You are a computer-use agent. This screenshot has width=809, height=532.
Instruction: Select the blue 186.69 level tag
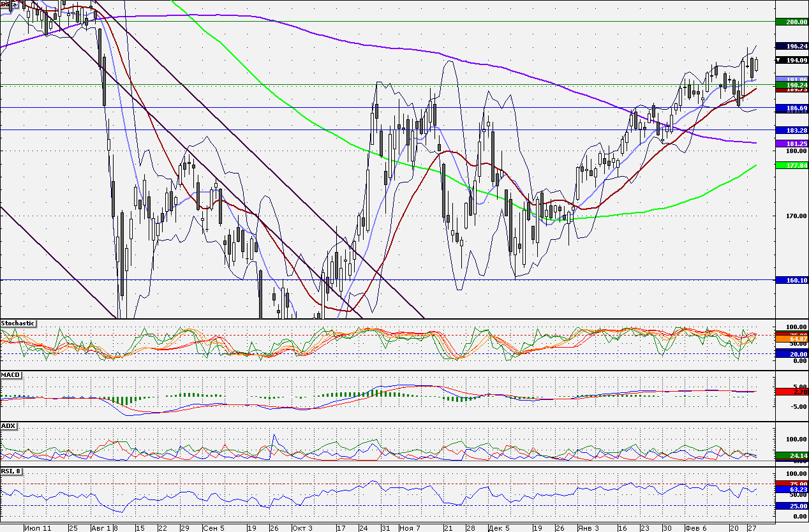click(791, 109)
